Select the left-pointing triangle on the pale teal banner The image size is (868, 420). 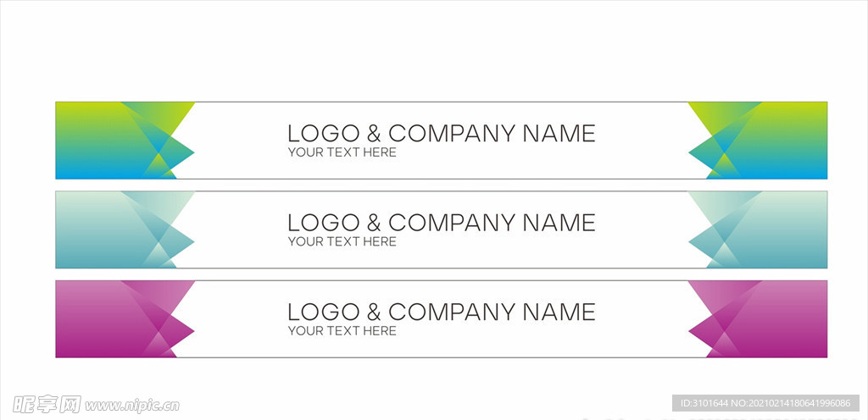(x=704, y=241)
